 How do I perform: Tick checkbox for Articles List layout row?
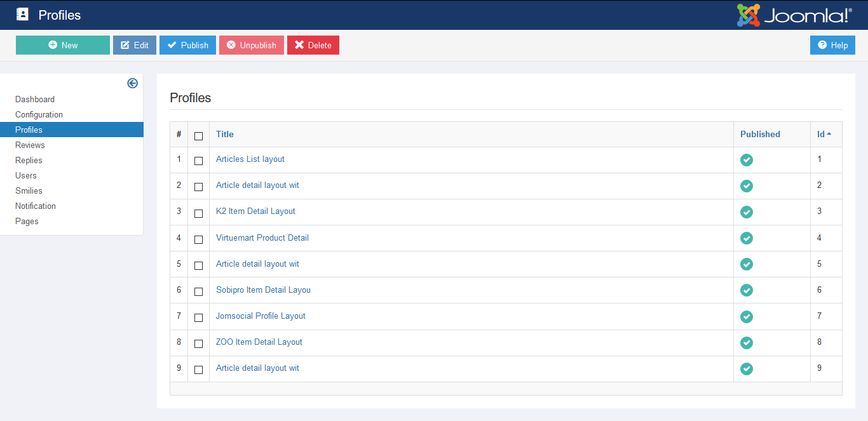tap(198, 161)
